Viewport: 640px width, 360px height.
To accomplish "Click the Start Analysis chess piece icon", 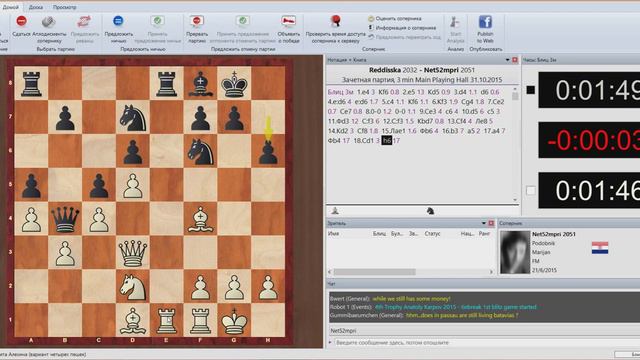I will pyautogui.click(x=455, y=22).
